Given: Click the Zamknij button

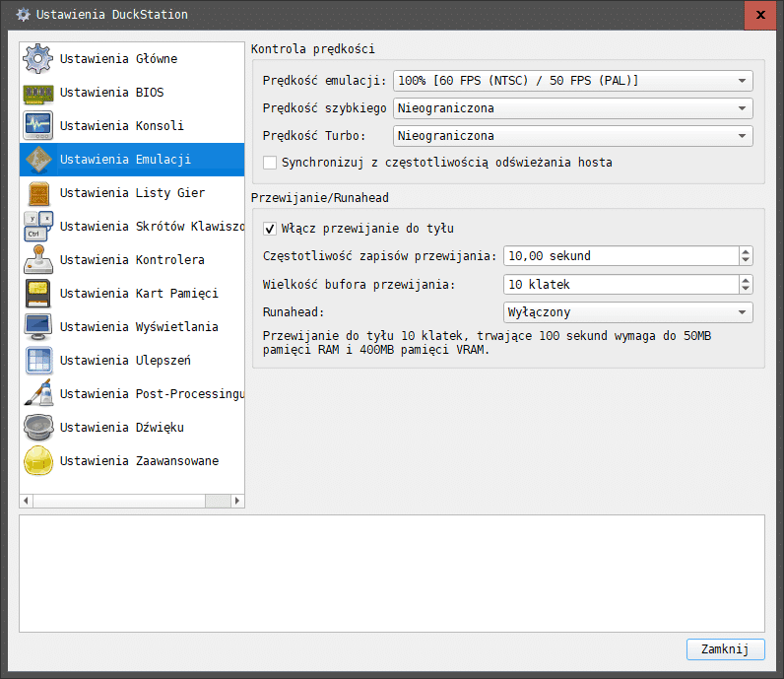Looking at the screenshot, I should click(x=726, y=649).
